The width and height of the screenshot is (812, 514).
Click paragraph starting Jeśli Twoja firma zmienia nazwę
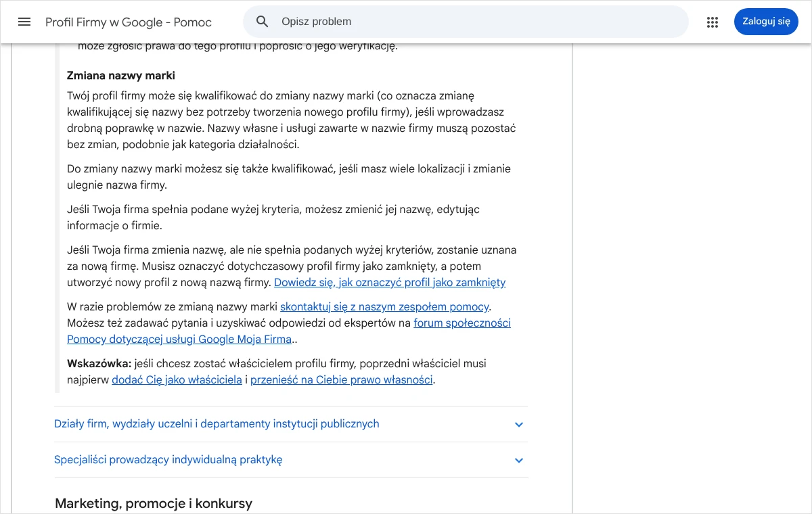coord(292,266)
